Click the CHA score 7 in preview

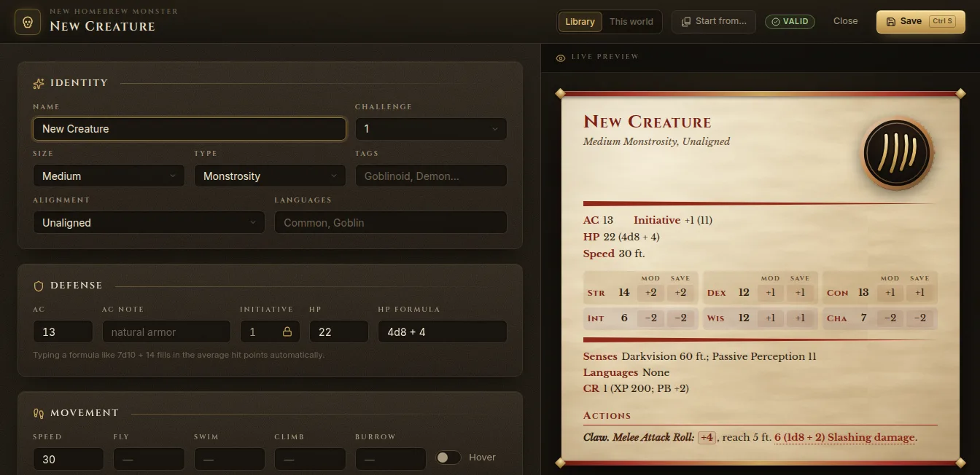863,318
